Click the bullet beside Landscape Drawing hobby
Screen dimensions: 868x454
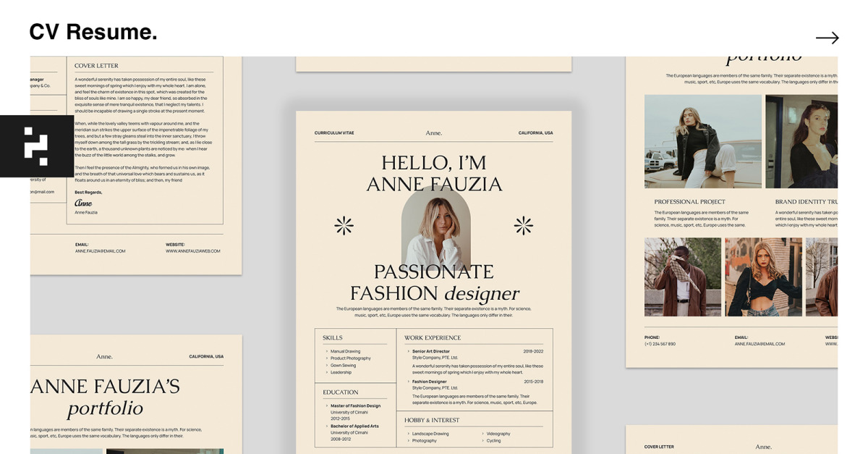[407, 433]
